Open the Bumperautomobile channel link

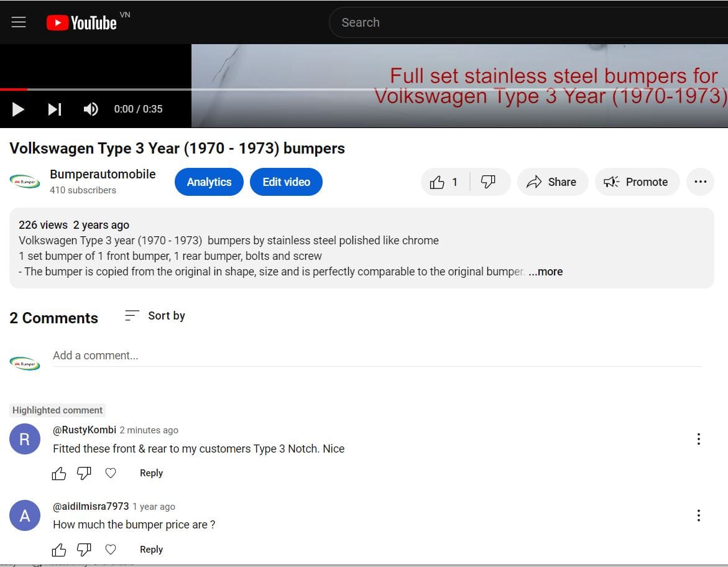pyautogui.click(x=103, y=175)
